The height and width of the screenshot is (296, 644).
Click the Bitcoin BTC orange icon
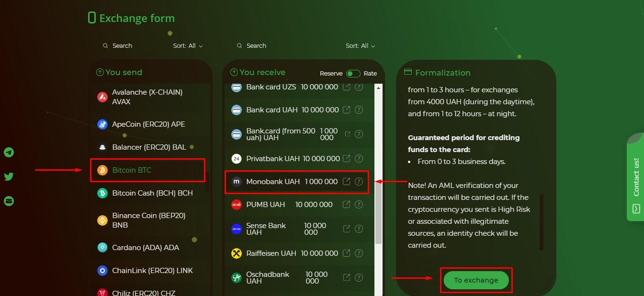pos(102,170)
